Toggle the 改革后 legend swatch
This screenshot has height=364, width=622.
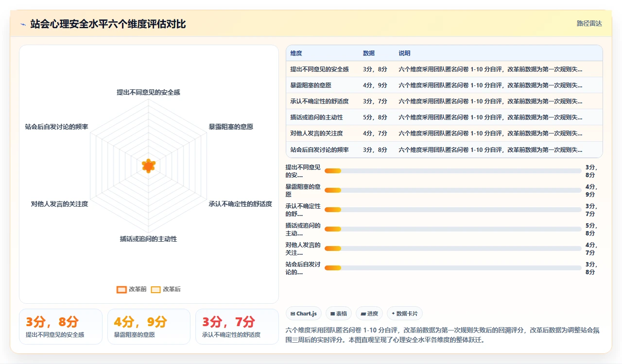pos(155,289)
